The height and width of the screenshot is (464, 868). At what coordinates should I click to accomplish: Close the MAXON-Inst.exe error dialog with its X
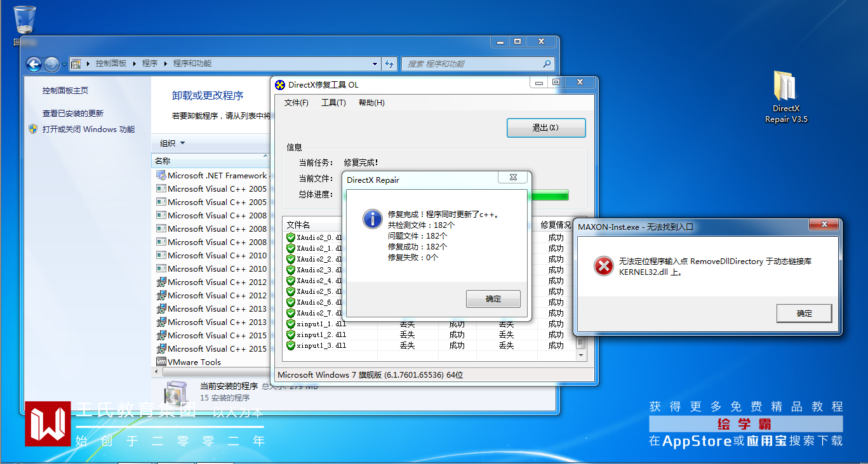click(825, 225)
